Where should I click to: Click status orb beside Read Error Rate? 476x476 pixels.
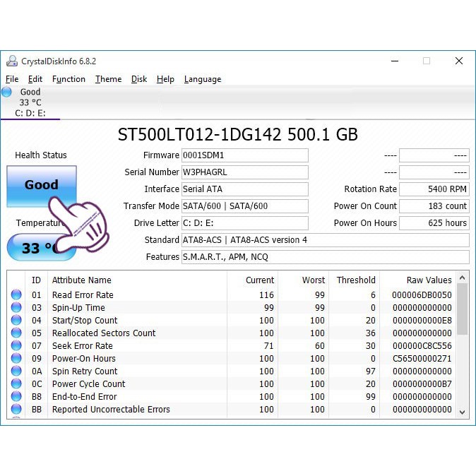coord(16,295)
